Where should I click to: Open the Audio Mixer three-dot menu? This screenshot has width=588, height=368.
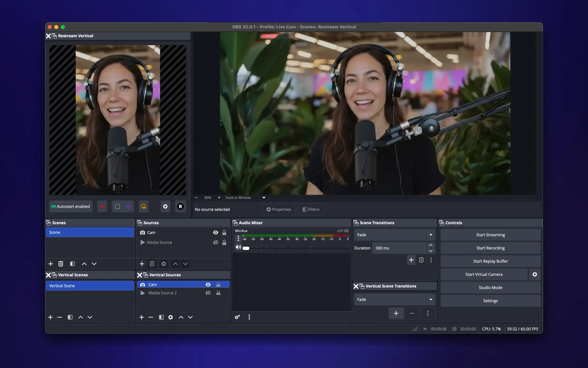click(x=249, y=317)
